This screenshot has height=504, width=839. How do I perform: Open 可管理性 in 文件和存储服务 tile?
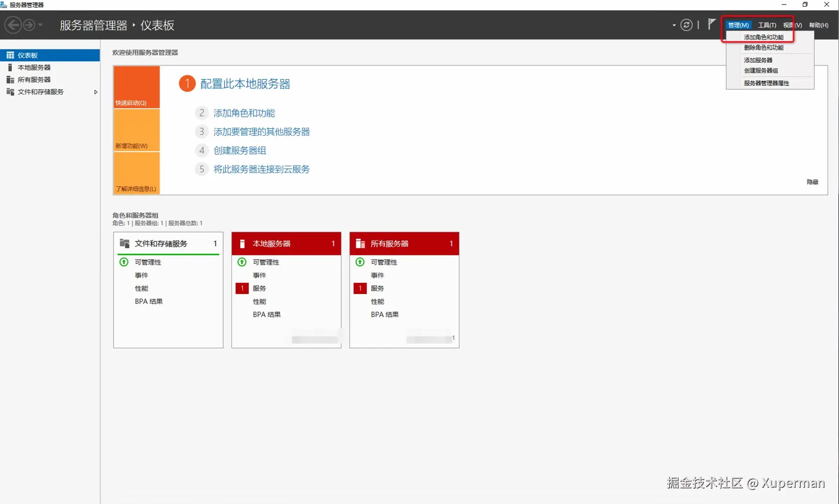[x=148, y=262]
